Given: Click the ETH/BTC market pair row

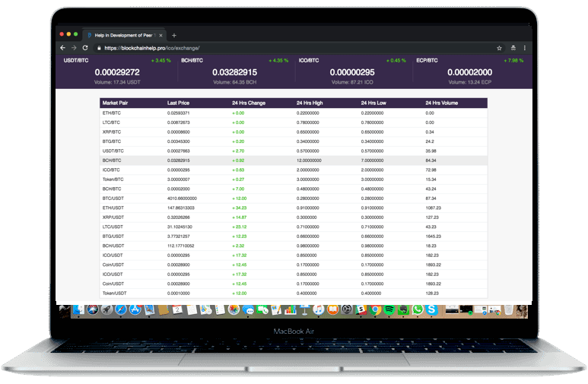Looking at the screenshot, I should tap(293, 113).
